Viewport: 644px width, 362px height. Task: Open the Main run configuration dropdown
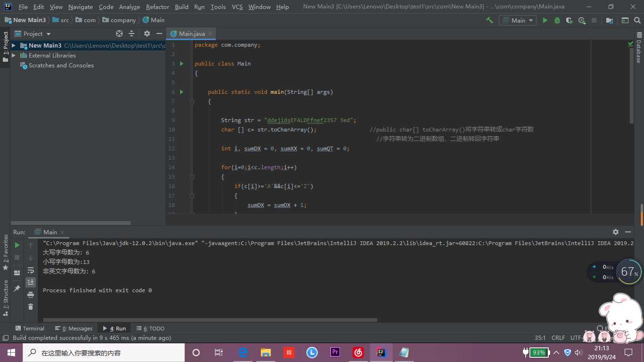point(518,20)
